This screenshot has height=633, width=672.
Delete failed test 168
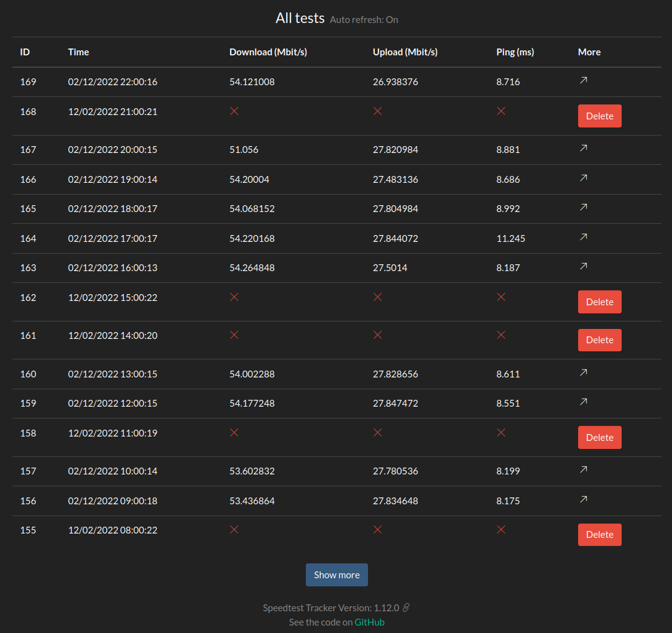599,116
